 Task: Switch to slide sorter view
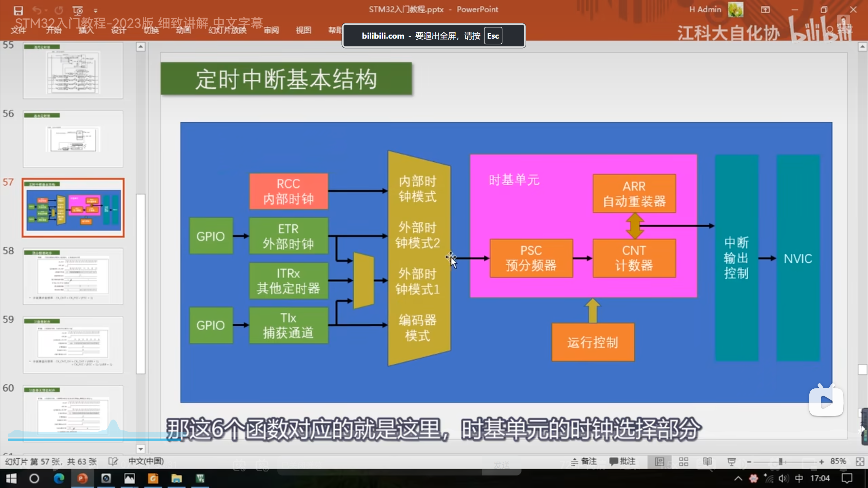(684, 462)
